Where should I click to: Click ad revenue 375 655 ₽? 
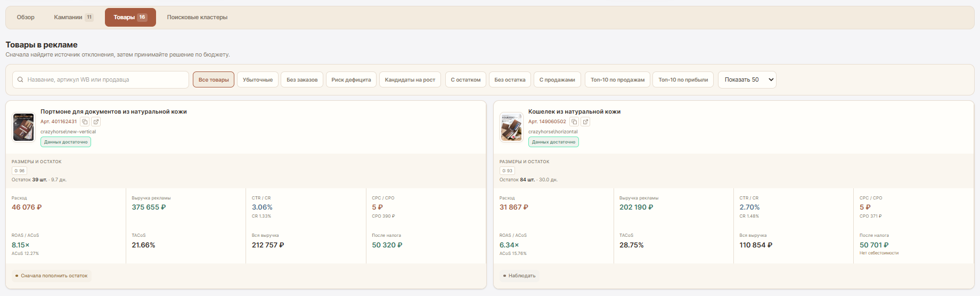[149, 207]
